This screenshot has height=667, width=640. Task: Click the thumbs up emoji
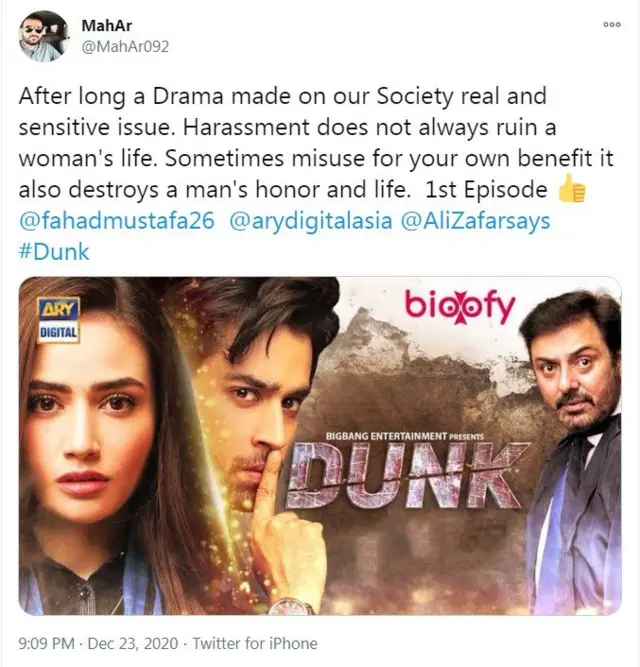(x=572, y=189)
